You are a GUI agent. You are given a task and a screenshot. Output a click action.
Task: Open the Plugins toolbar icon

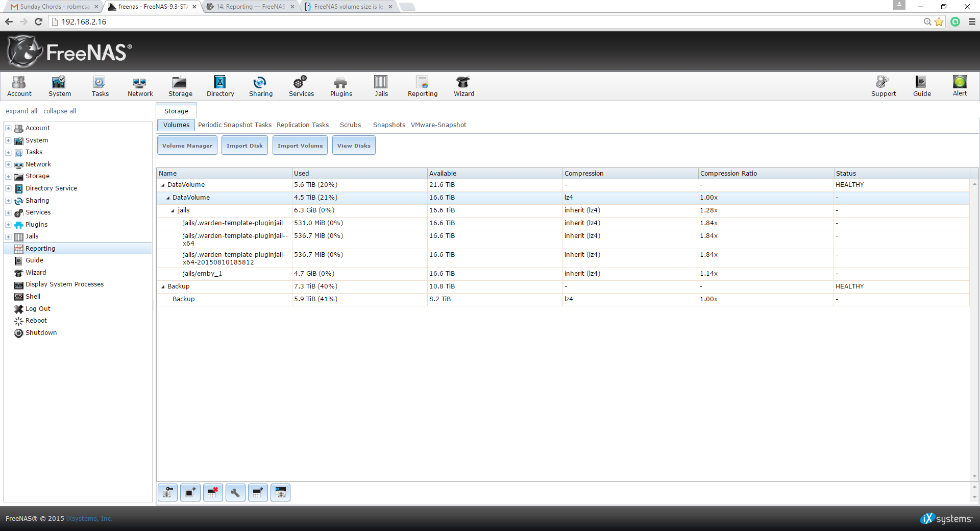point(341,86)
